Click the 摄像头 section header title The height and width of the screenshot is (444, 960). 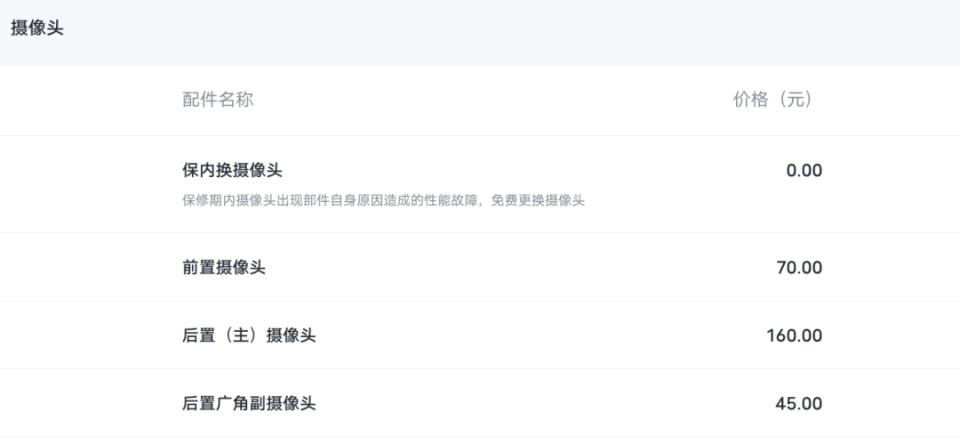[x=37, y=28]
